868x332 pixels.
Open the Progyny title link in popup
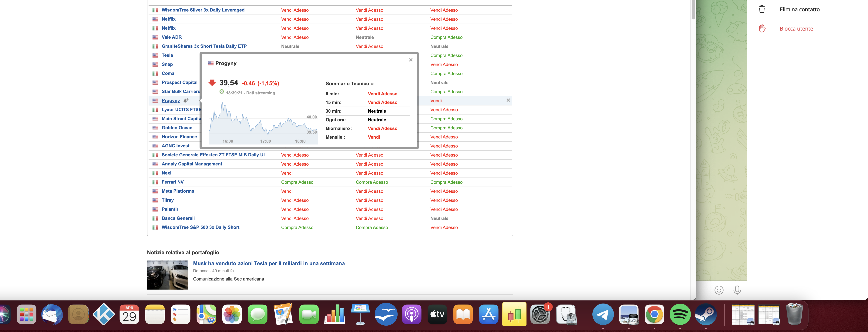tap(226, 63)
